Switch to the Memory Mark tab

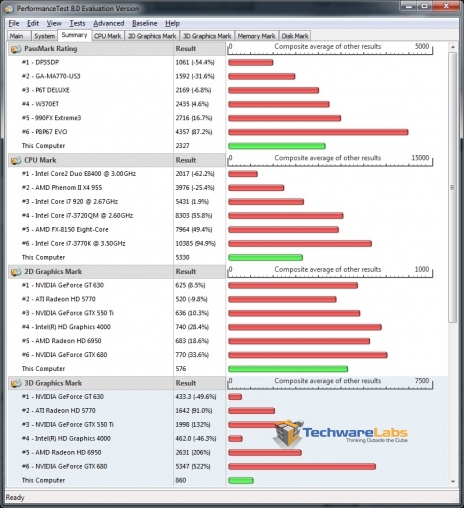click(256, 36)
